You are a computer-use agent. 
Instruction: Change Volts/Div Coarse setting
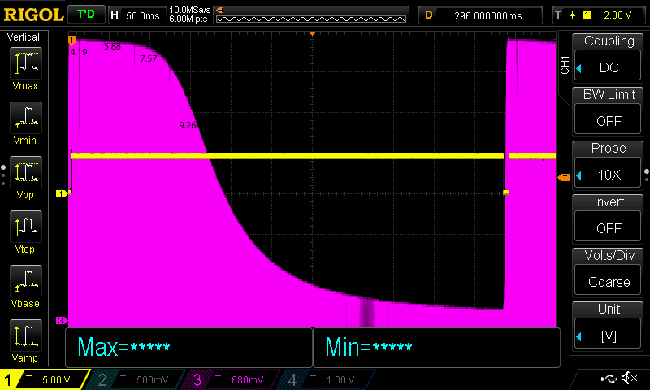(x=607, y=272)
